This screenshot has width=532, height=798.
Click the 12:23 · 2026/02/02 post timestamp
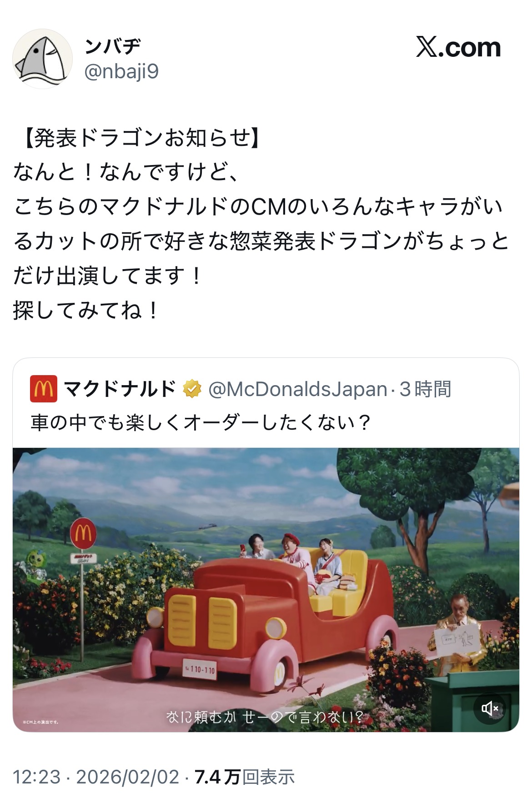(x=96, y=777)
